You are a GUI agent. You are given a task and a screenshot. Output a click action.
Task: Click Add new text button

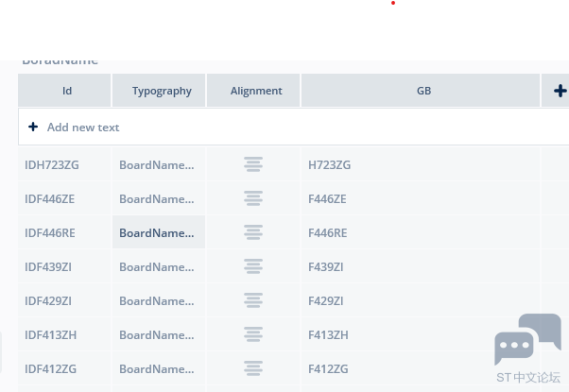(75, 127)
